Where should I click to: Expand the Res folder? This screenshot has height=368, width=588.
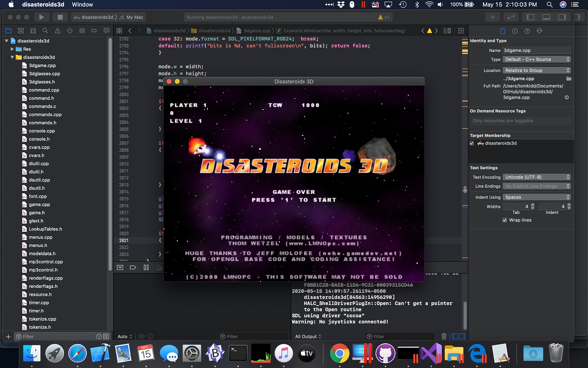coord(12,49)
